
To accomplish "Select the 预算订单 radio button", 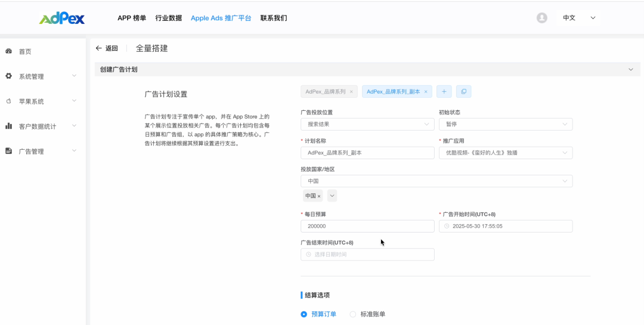I will click(x=304, y=314).
